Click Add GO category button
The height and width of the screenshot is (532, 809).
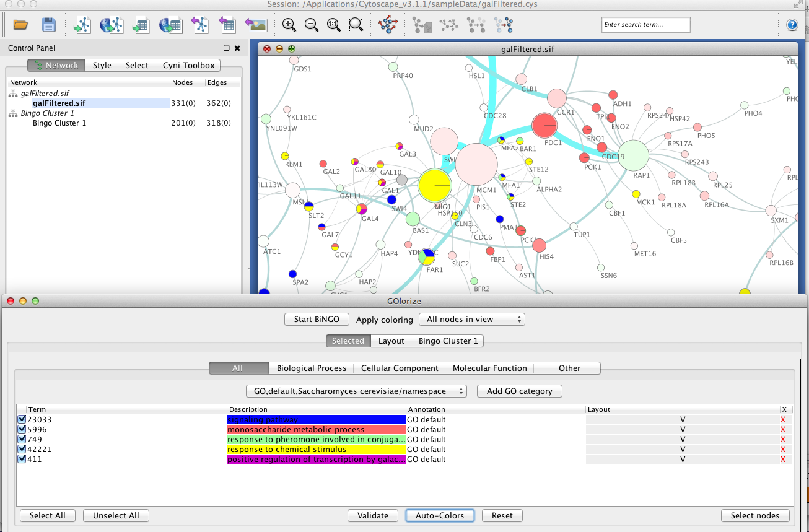519,391
